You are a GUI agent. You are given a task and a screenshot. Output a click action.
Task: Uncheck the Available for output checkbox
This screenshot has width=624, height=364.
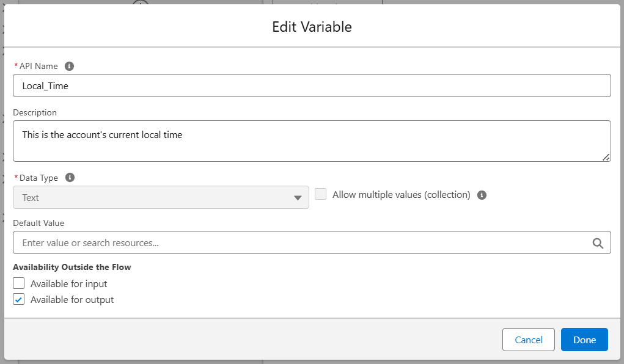19,299
